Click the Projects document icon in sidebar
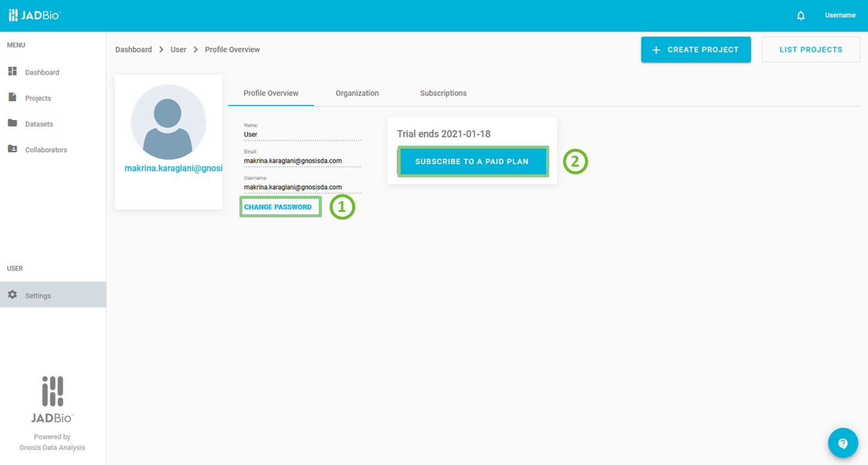This screenshot has width=868, height=465. [13, 97]
